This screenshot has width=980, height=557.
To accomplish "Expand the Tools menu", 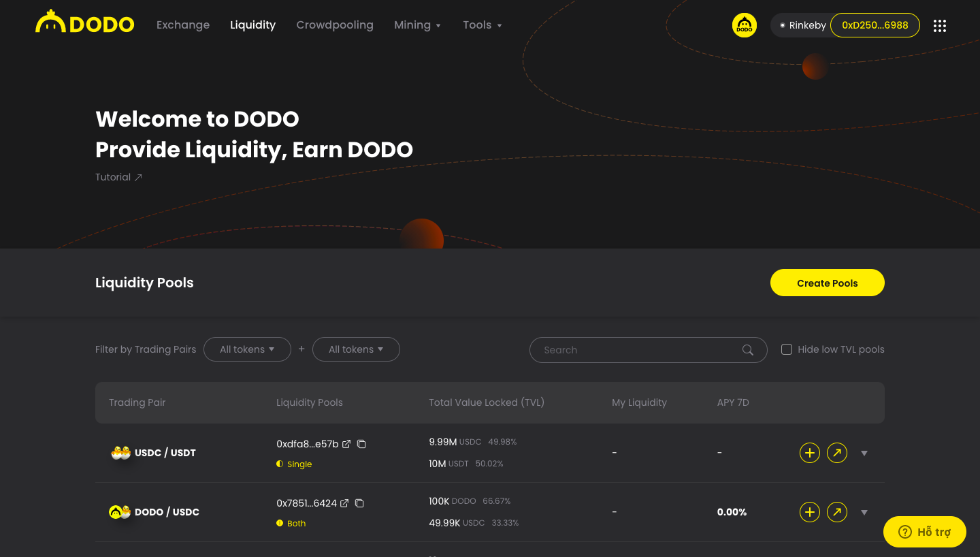I will [x=483, y=25].
